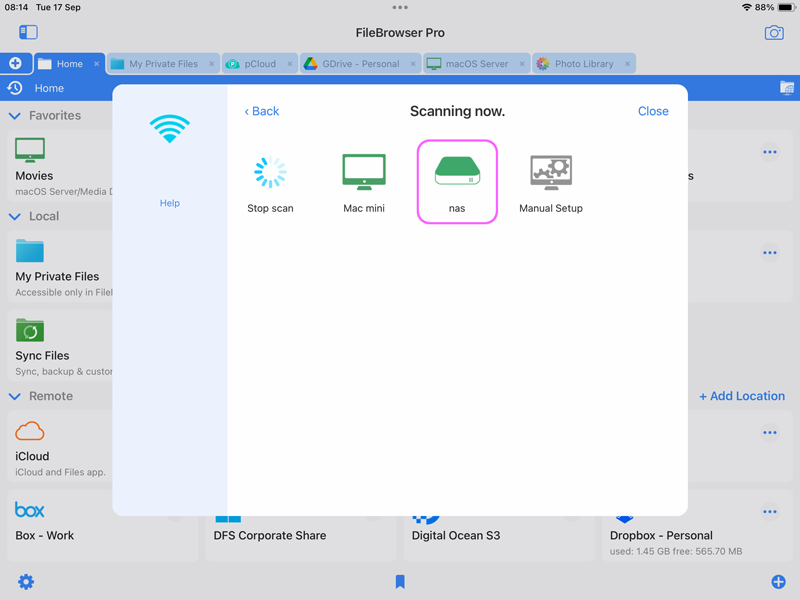Viewport: 800px width, 600px height.
Task: Tap the battery indicator in status bar
Action: [786, 7]
